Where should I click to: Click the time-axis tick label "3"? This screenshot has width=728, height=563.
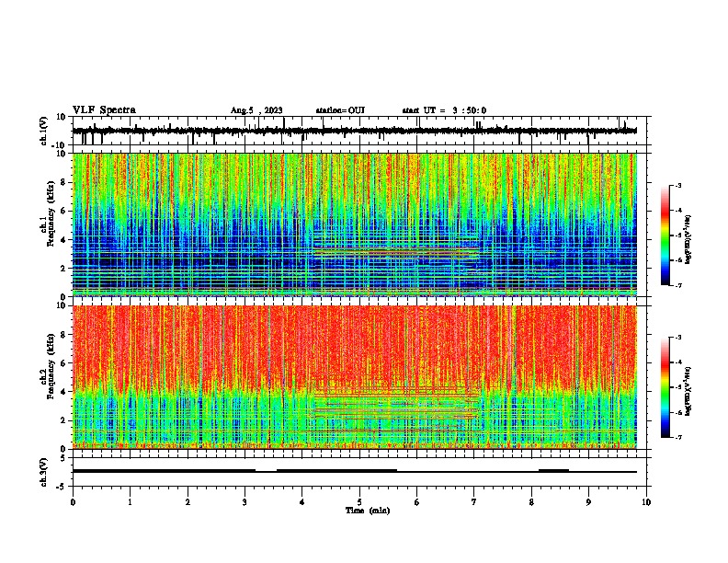[245, 502]
